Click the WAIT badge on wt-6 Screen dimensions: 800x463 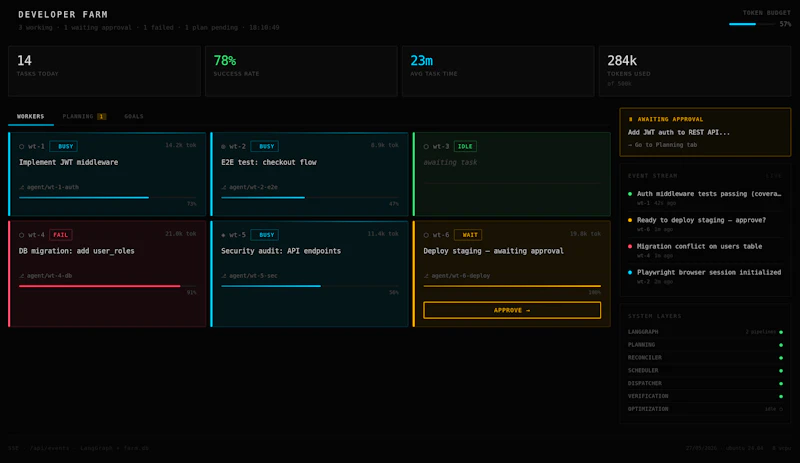(468, 235)
